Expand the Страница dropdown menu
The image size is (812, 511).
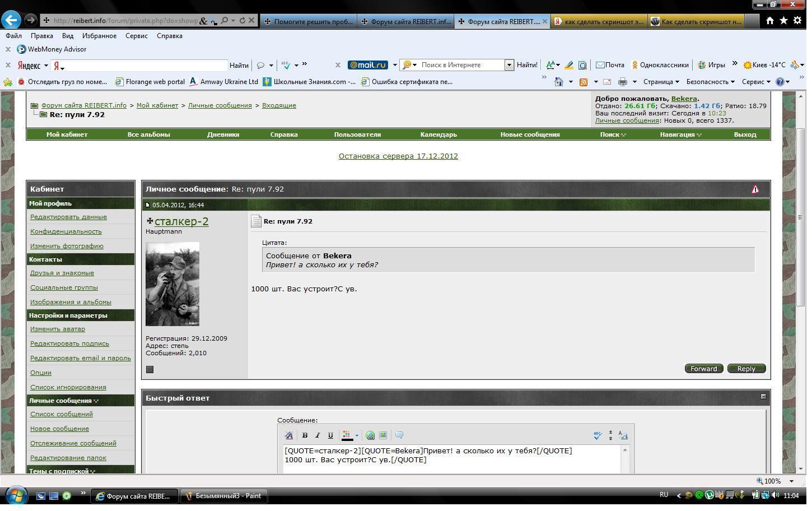661,82
